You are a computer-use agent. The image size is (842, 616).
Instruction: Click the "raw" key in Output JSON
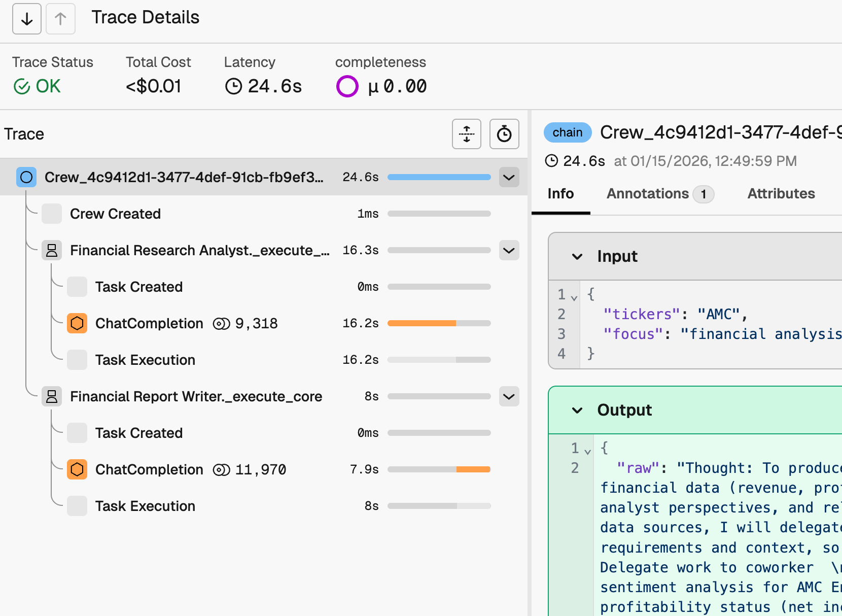click(x=638, y=468)
